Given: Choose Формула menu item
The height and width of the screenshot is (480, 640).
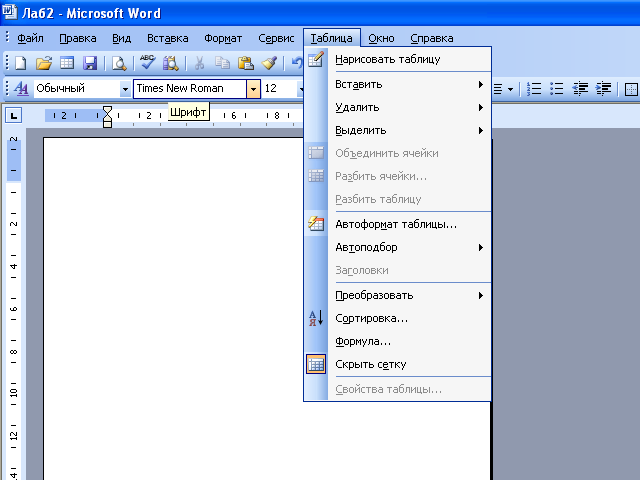Looking at the screenshot, I should (397, 341).
